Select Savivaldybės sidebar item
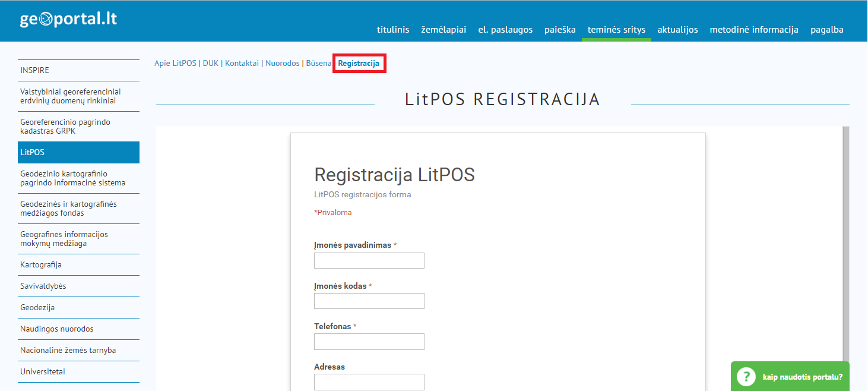 43,286
